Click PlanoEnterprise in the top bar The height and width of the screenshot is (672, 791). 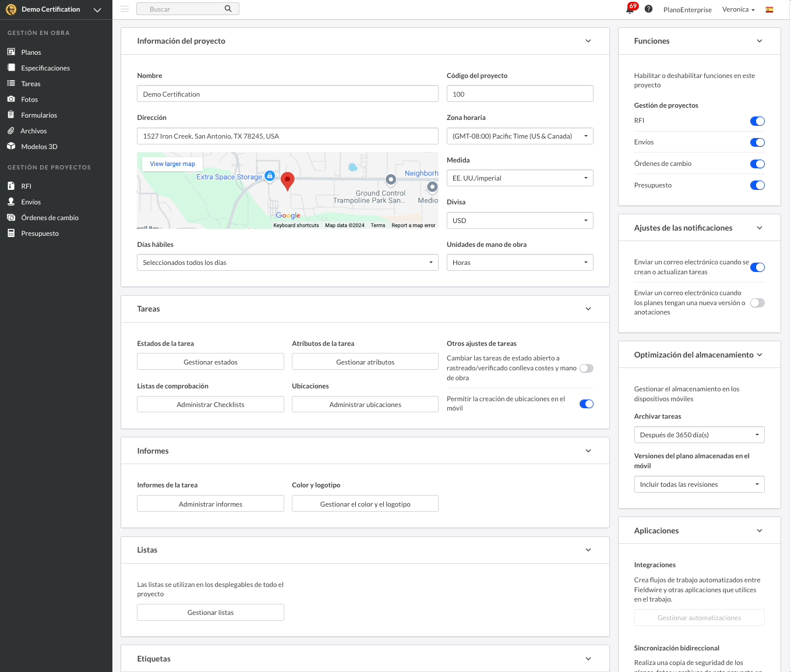point(687,10)
